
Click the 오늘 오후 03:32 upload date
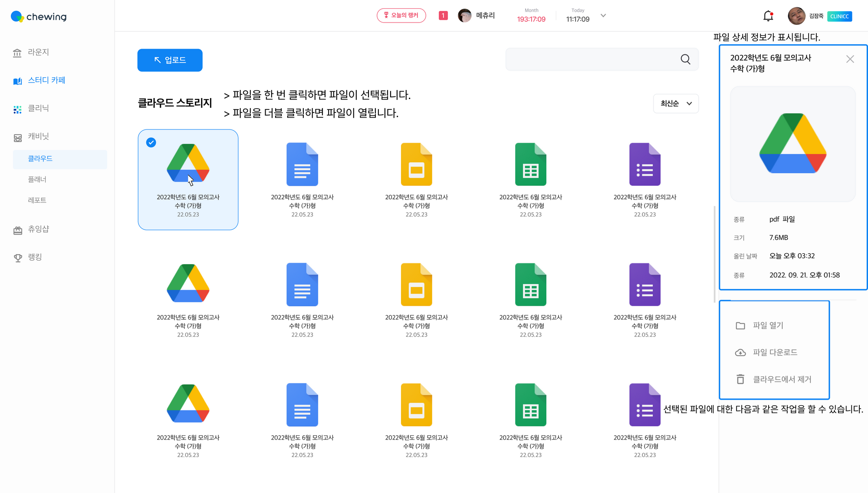[792, 256]
